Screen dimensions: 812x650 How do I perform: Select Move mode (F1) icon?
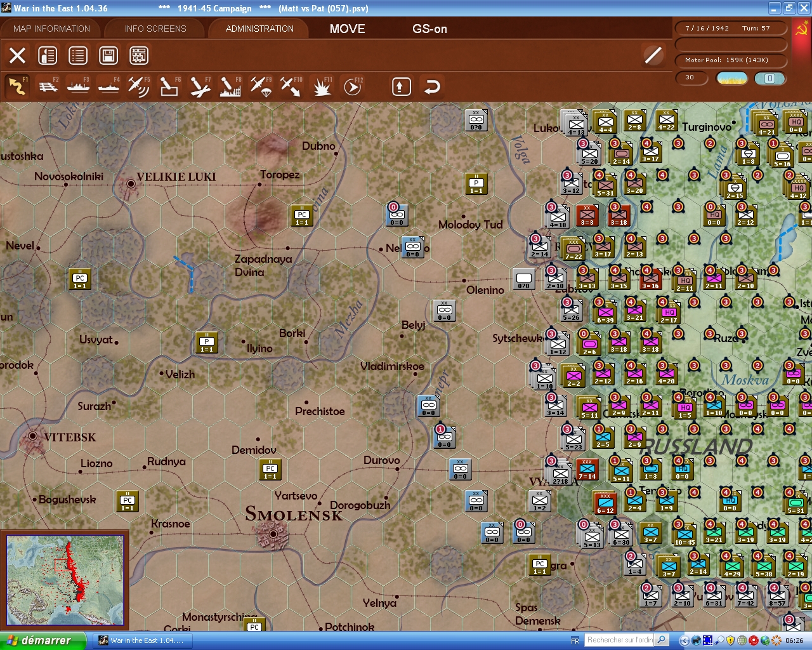pos(17,86)
